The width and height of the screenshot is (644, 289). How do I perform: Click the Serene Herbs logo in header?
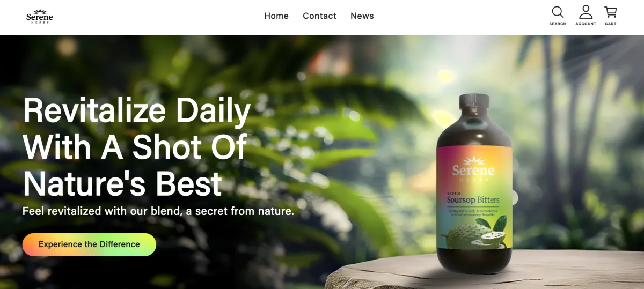40,16
